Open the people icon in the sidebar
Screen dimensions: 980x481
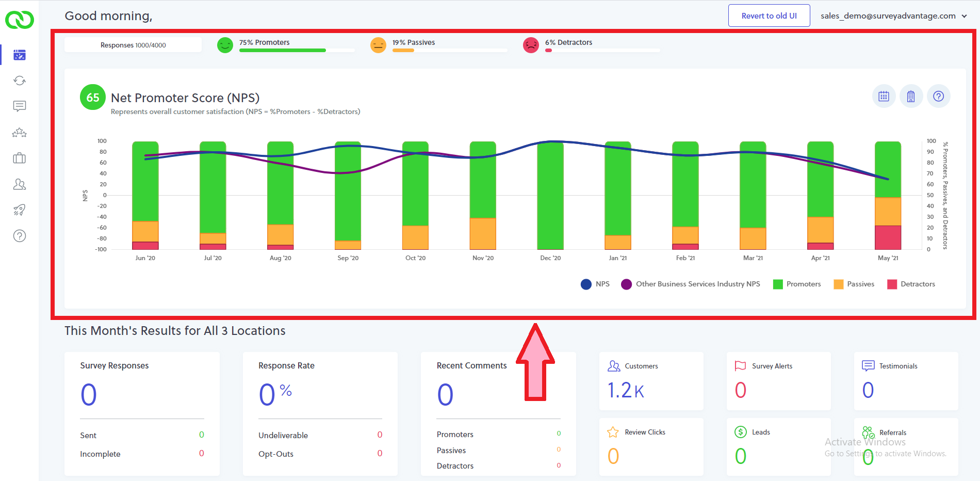point(20,184)
